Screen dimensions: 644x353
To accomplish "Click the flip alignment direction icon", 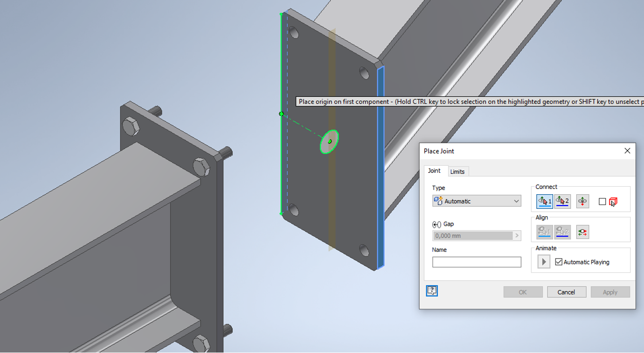I will click(x=583, y=232).
